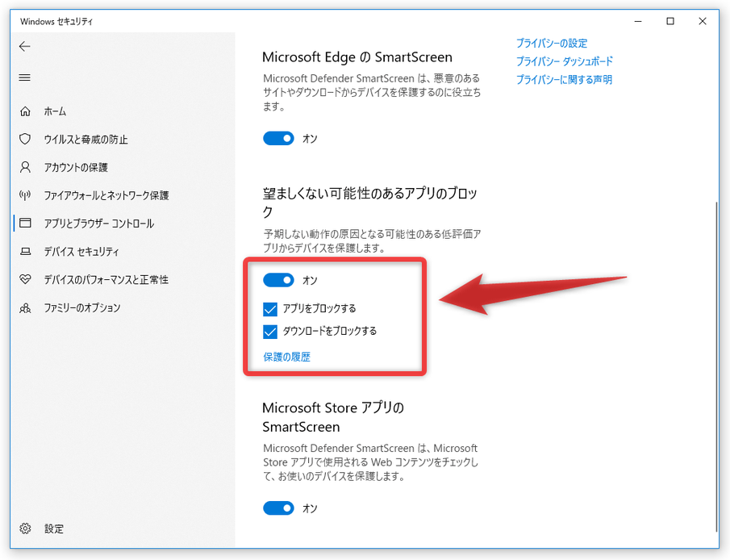Click the settings gear icon
Image resolution: width=730 pixels, height=560 pixels.
tap(25, 529)
